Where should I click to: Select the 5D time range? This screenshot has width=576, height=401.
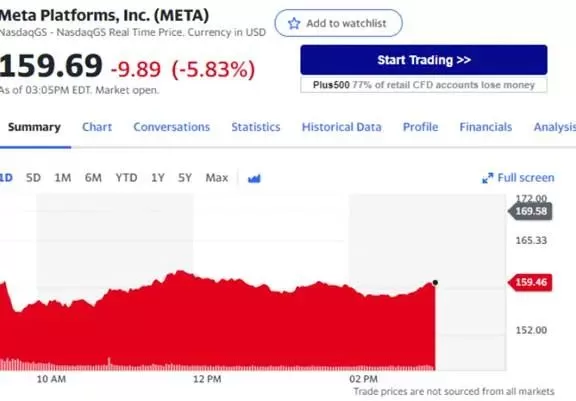[33, 178]
